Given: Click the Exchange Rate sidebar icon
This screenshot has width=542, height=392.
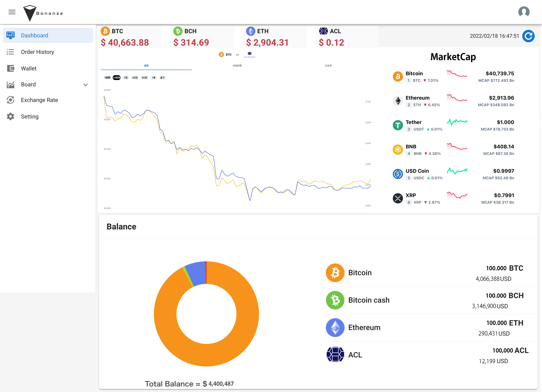Looking at the screenshot, I should pyautogui.click(x=11, y=100).
